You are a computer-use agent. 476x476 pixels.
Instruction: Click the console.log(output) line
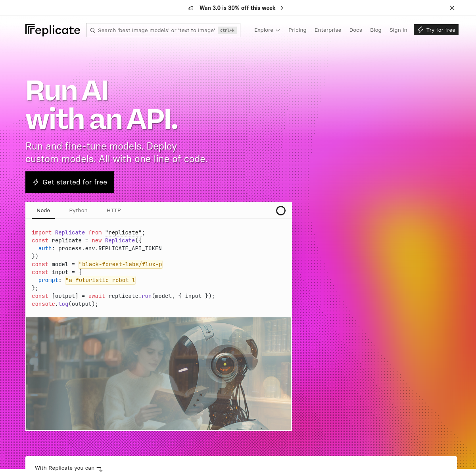[x=65, y=304]
